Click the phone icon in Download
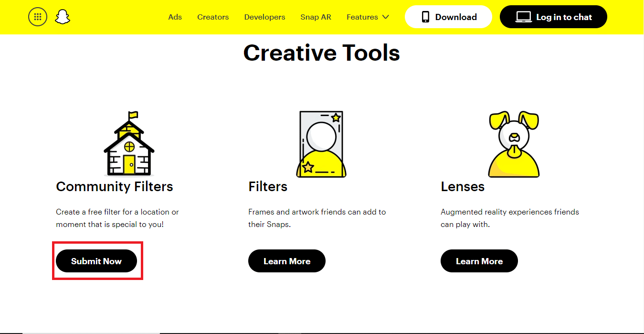Viewport: 644px width, 334px height. 425,17
